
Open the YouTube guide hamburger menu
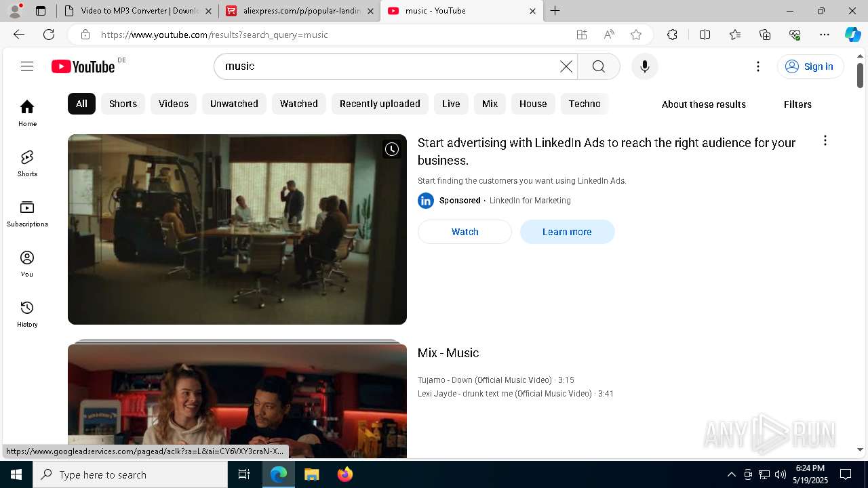[27, 66]
